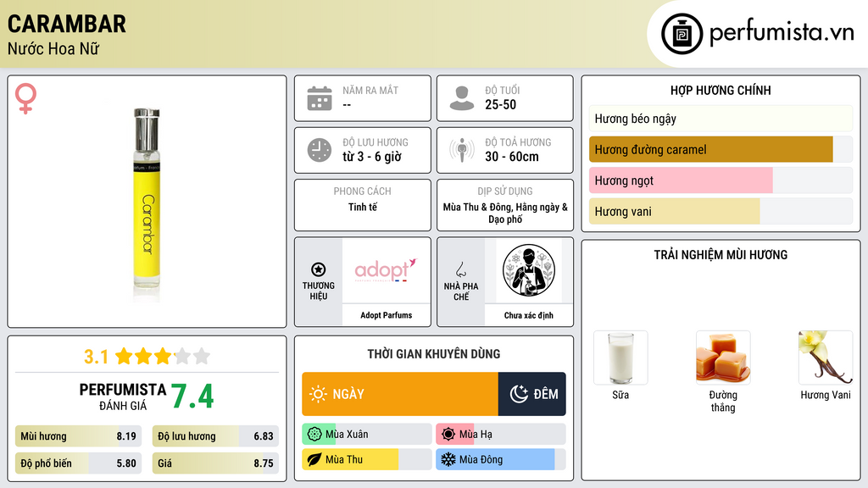
Task: Click the Hương vani accord bar
Action: [721, 211]
